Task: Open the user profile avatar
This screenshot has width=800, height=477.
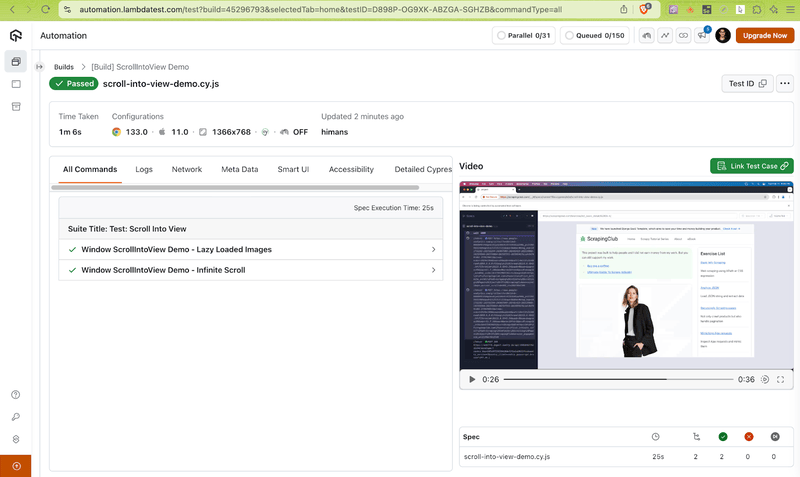Action: [x=722, y=35]
